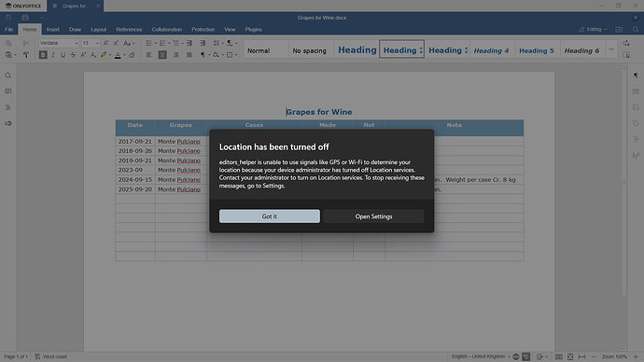Screen dimensions: 644x362
Task: Click the Decrease indent icon
Action: tap(189, 43)
